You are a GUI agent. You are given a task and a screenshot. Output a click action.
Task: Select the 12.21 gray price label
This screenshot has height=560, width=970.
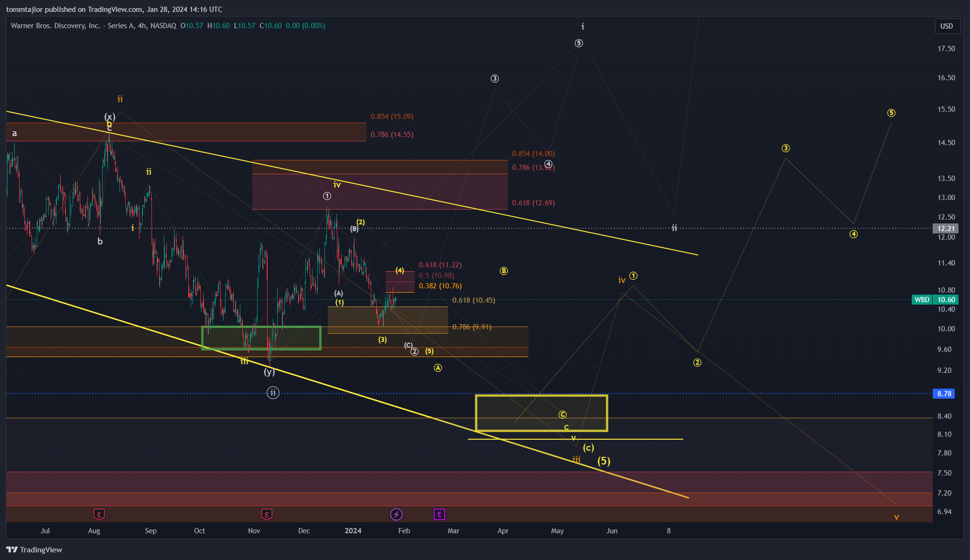pos(946,229)
